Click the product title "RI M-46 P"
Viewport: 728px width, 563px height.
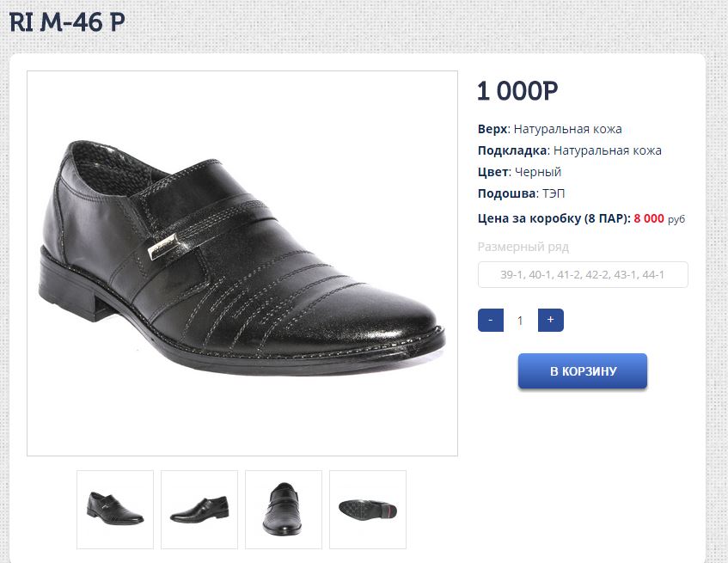(67, 22)
